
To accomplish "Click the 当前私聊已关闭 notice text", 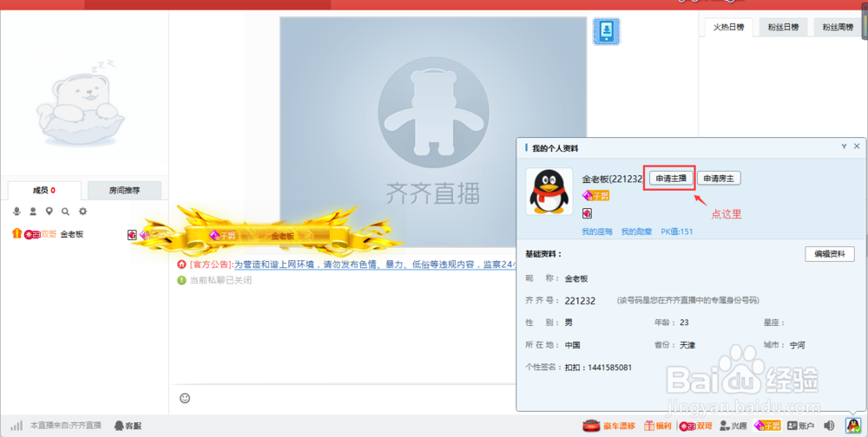I will coord(220,280).
